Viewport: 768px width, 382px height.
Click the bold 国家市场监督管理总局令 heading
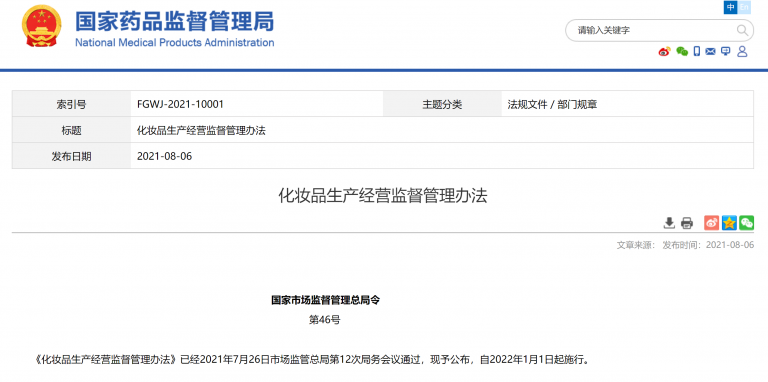pyautogui.click(x=325, y=300)
